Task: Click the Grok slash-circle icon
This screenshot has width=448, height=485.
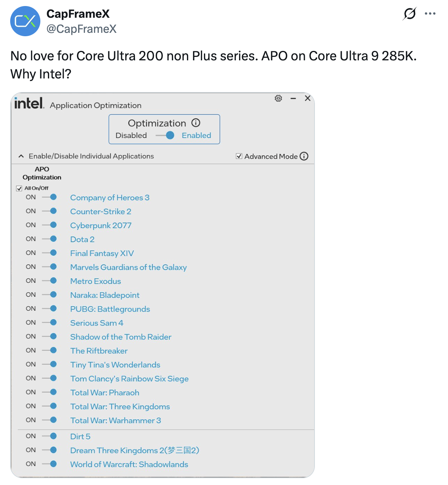Action: [410, 14]
